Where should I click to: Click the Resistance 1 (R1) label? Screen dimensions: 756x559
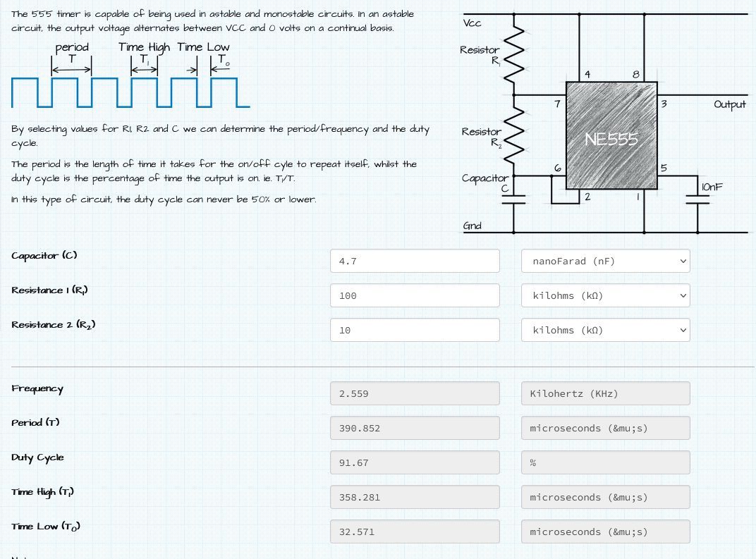[x=49, y=290]
